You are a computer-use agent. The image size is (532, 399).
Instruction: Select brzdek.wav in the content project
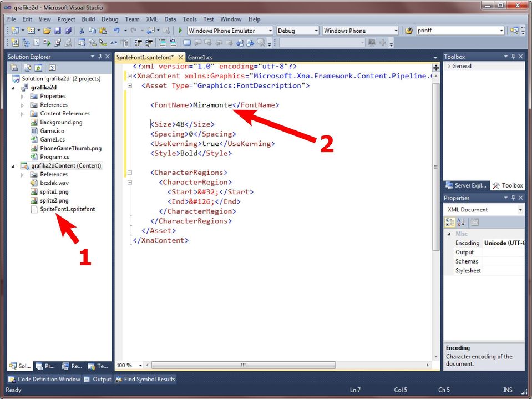[x=54, y=183]
